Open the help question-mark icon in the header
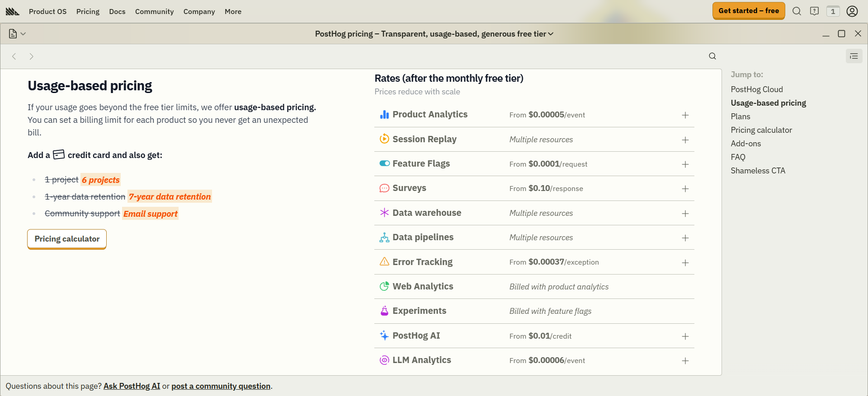 pyautogui.click(x=814, y=11)
